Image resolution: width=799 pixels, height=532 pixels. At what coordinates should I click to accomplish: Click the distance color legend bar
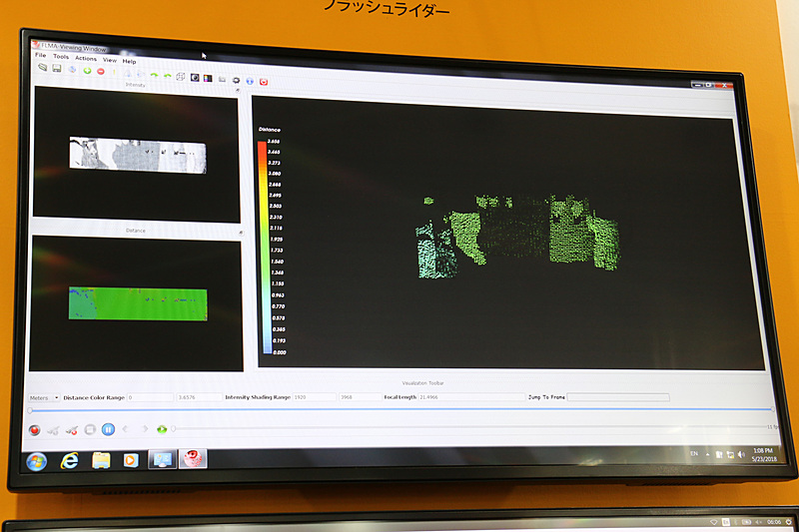tap(266, 247)
